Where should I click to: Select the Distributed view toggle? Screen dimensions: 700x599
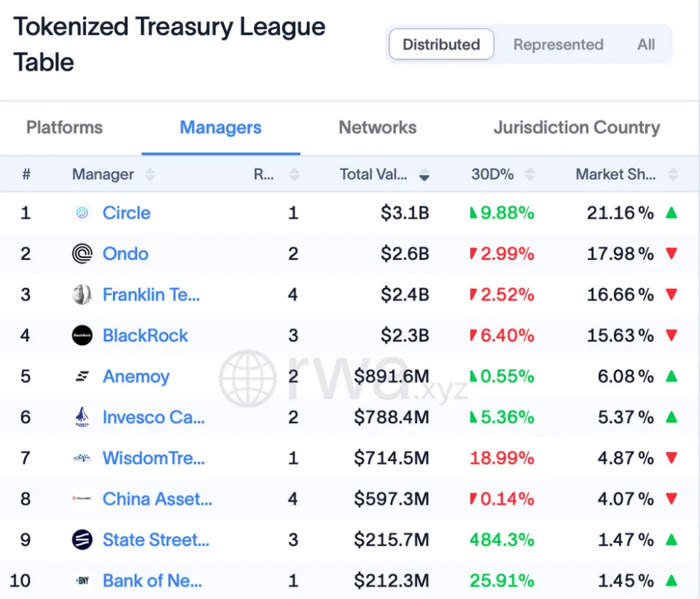click(x=441, y=44)
